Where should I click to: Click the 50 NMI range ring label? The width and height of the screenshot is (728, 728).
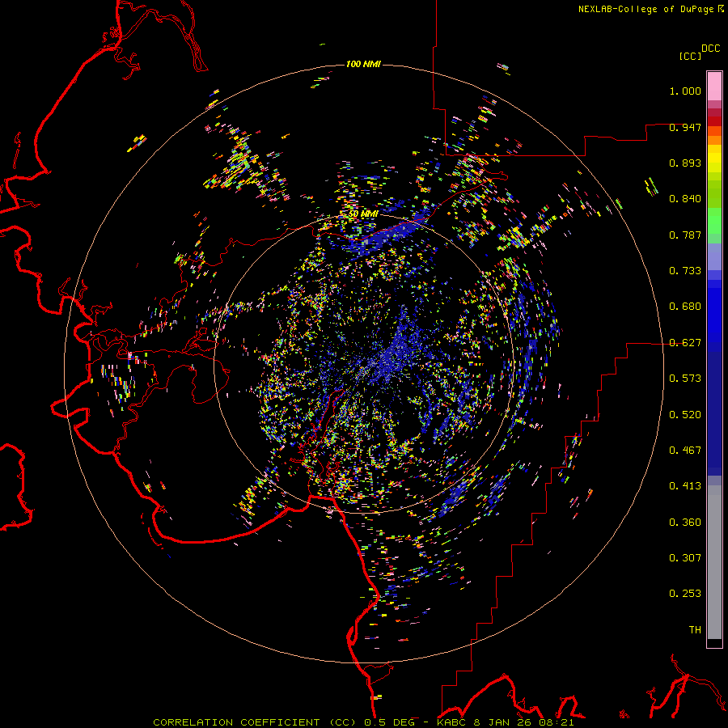click(363, 214)
